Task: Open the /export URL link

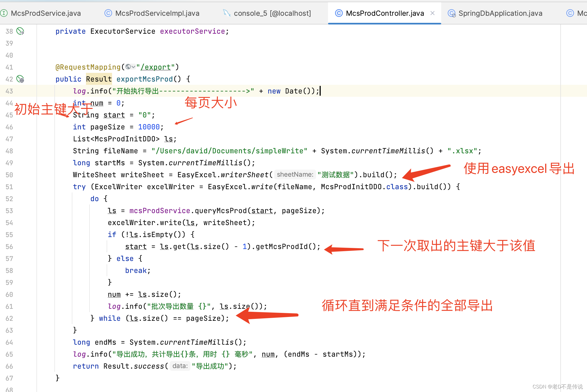Action: click(156, 67)
